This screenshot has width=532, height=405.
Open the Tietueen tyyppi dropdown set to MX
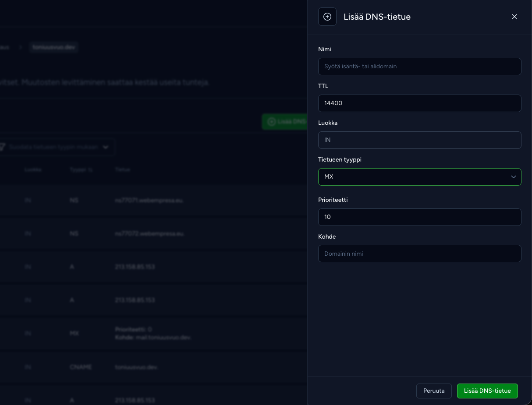coord(419,177)
